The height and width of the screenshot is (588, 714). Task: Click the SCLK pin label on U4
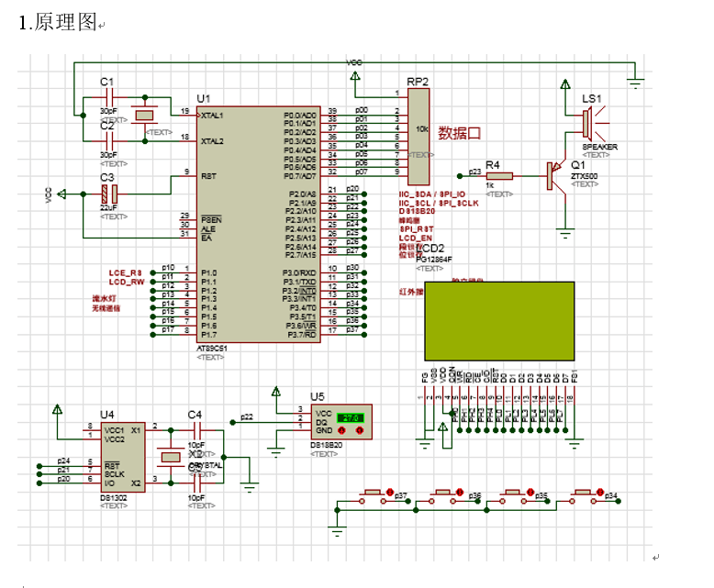(x=115, y=474)
